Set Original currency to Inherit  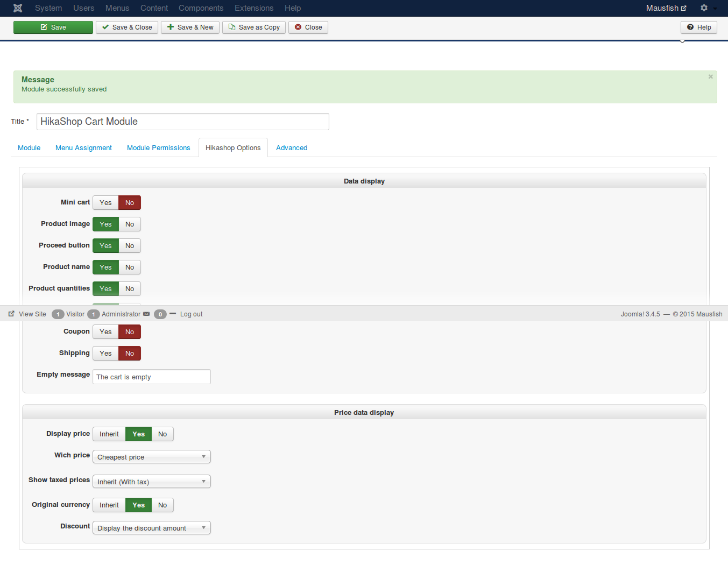pyautogui.click(x=109, y=505)
